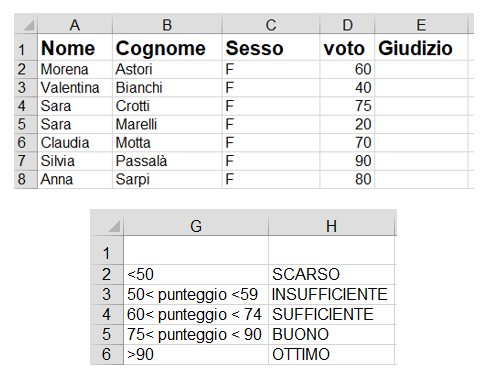This screenshot has width=493, height=380.
Task: Select column B header
Action: 167,24
